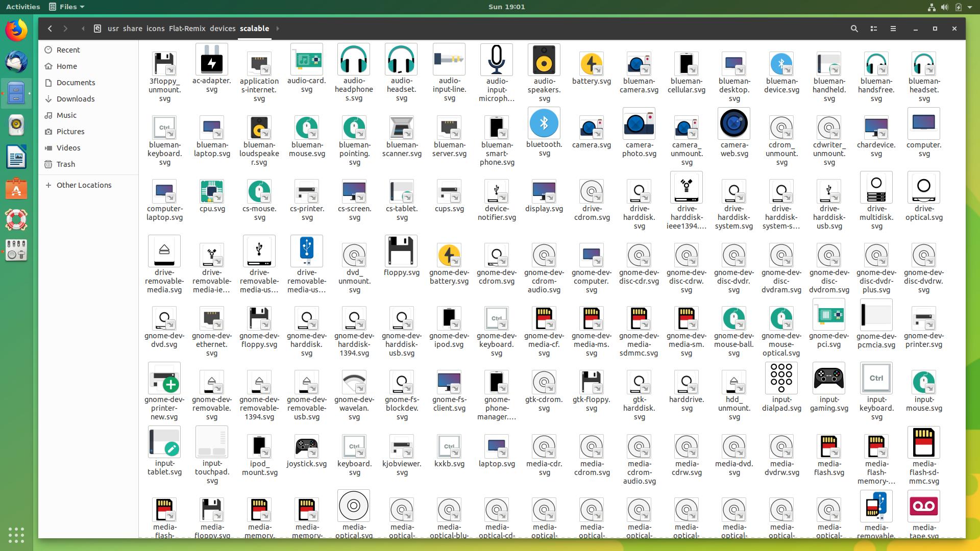Click Other Locations in the sidebar

coord(84,185)
